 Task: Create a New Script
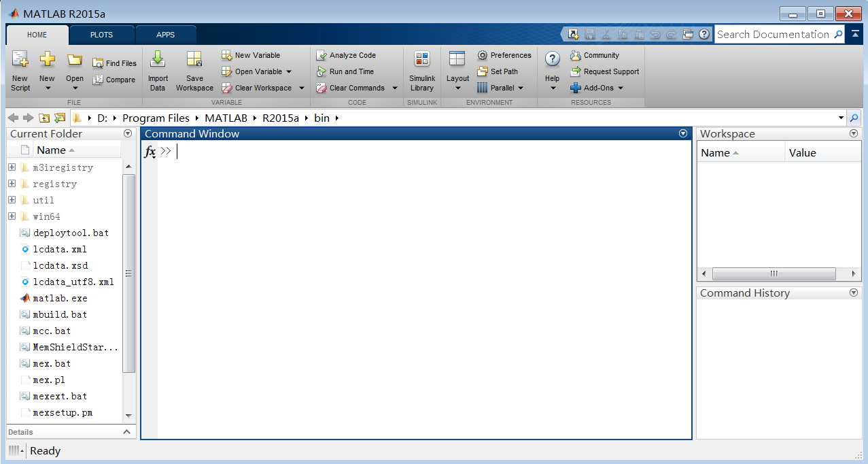pos(20,71)
